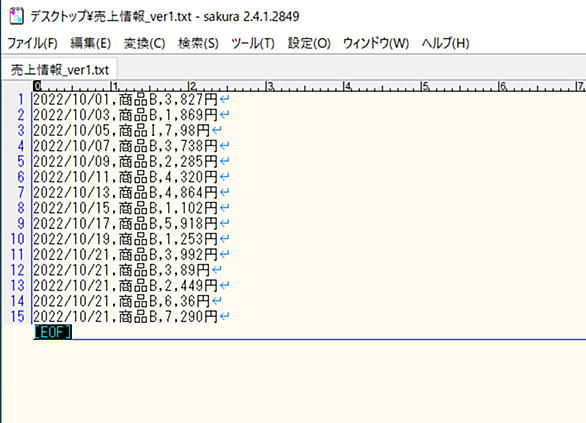Click the text 2022/10/21,商品B,7,290円

(x=125, y=317)
